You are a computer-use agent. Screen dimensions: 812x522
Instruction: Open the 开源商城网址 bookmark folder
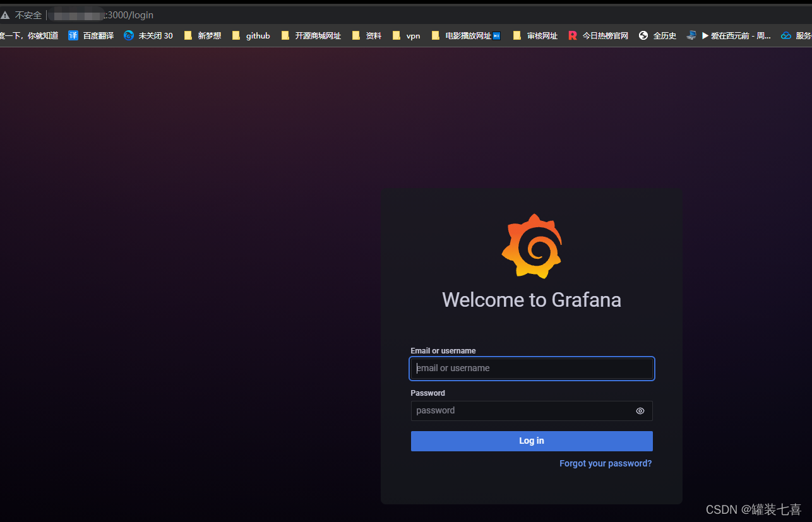(x=311, y=35)
